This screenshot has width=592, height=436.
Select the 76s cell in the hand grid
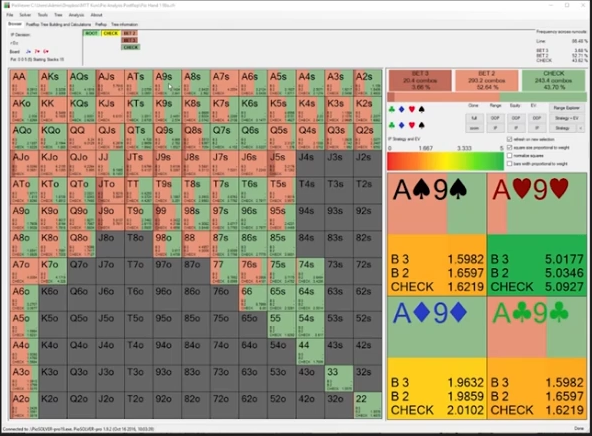click(253, 271)
